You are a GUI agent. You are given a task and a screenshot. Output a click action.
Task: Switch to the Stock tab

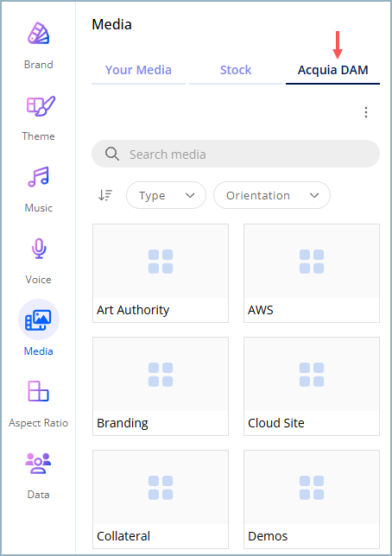(236, 70)
